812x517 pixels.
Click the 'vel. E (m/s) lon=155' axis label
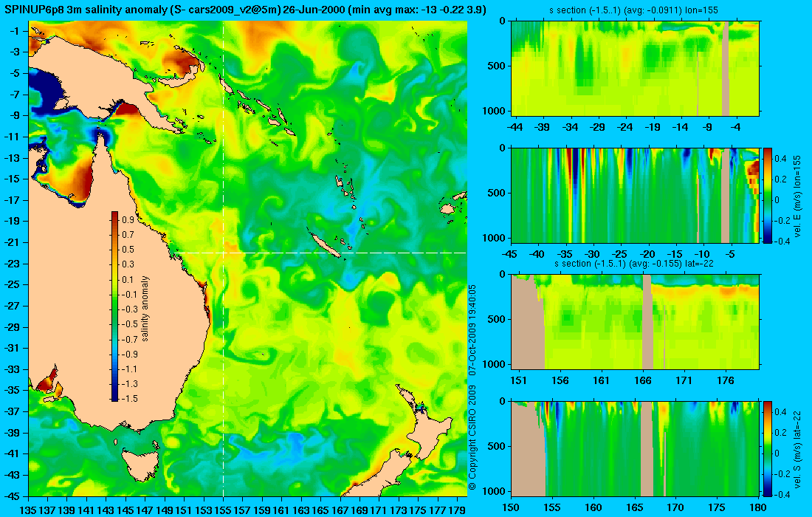click(797, 195)
